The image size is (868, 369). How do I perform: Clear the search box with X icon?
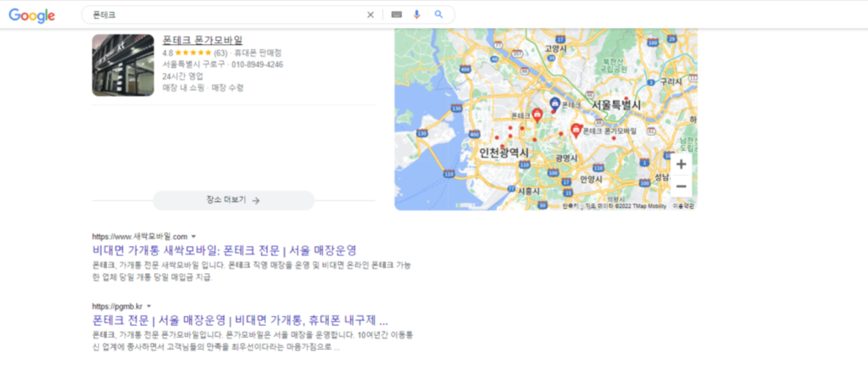pos(370,15)
